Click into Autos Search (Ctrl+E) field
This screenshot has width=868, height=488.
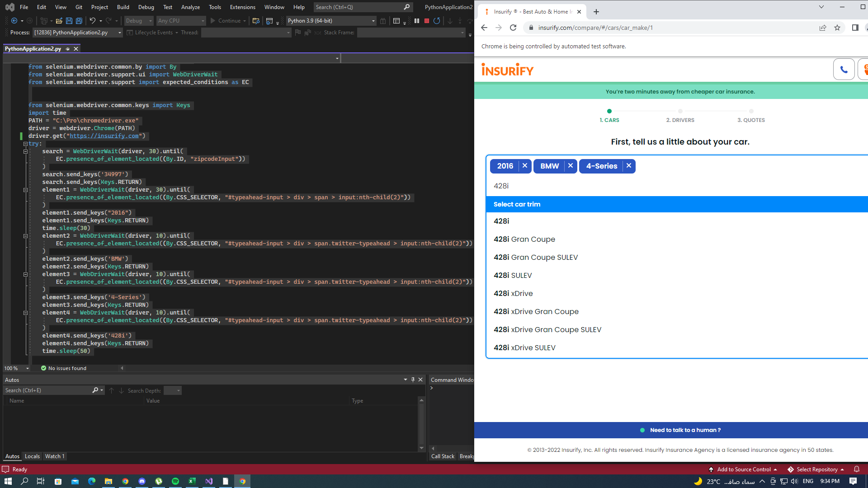click(47, 390)
